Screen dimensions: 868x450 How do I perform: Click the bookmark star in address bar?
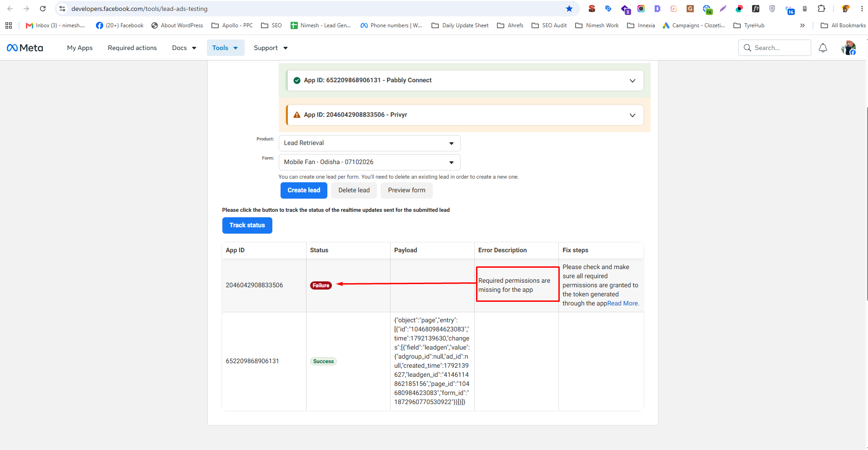coord(569,9)
